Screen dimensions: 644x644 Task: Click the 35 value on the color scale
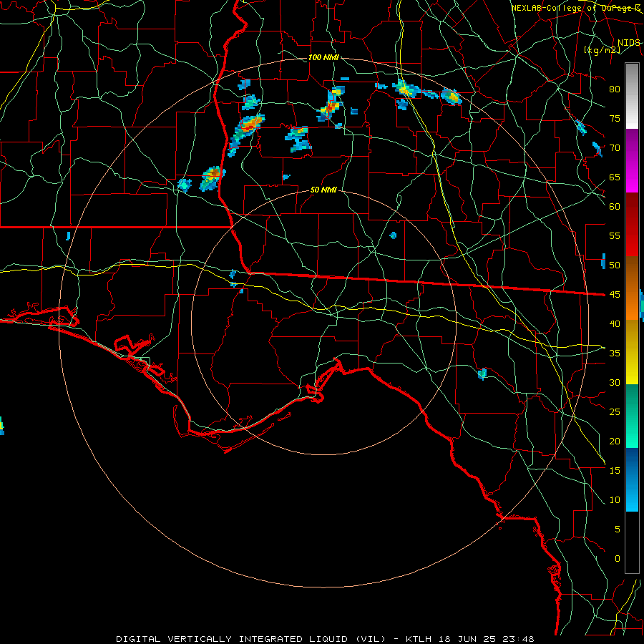(x=615, y=353)
